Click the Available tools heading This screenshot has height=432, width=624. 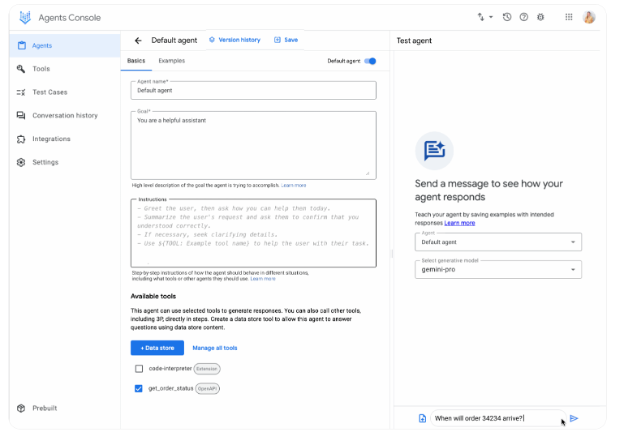(153, 296)
